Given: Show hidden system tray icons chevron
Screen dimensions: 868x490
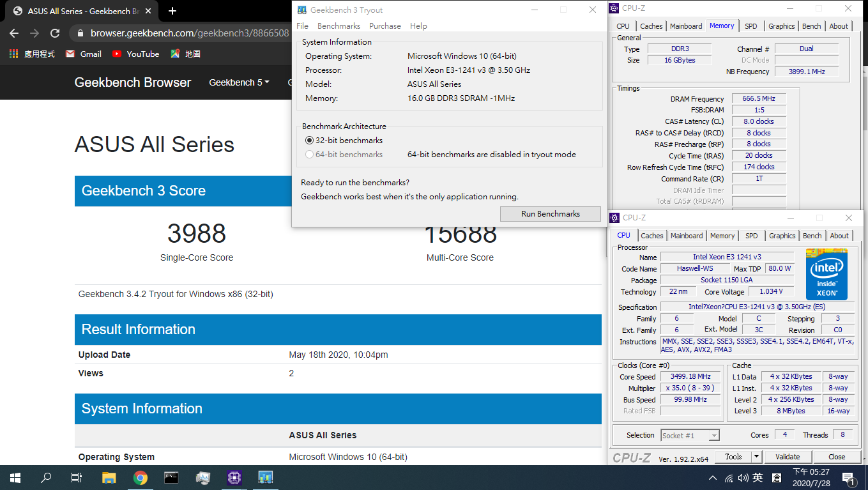Looking at the screenshot, I should point(713,478).
